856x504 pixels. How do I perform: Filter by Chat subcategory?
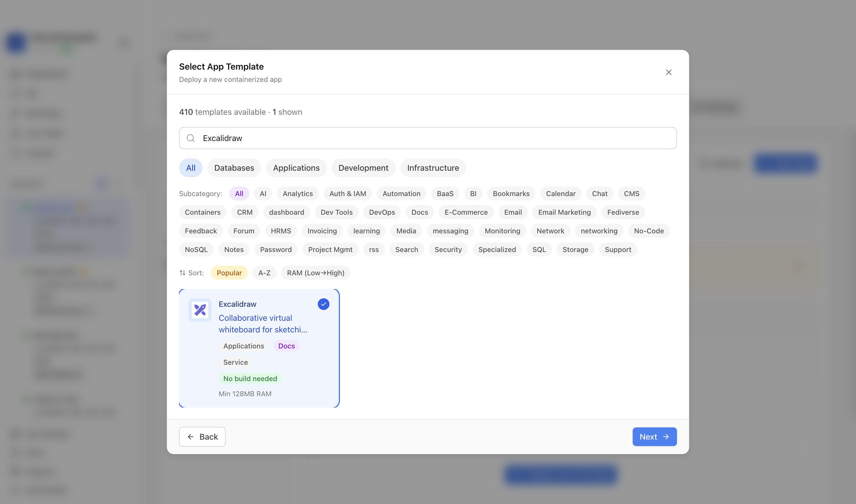click(x=599, y=193)
